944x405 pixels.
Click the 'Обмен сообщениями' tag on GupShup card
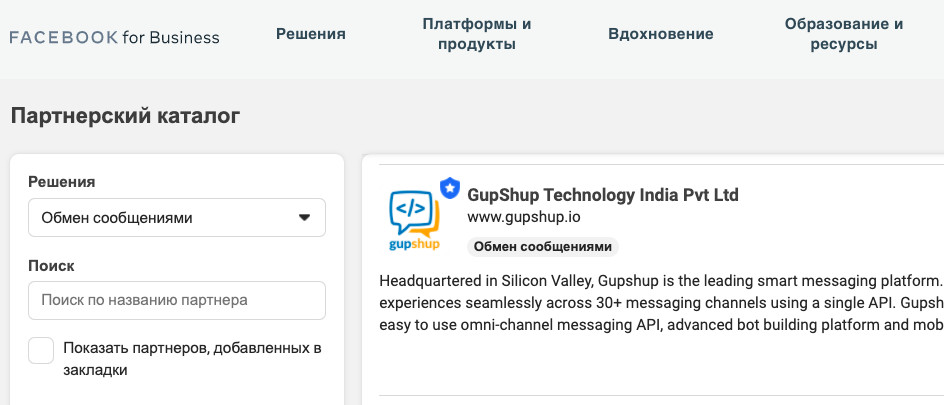[542, 247]
